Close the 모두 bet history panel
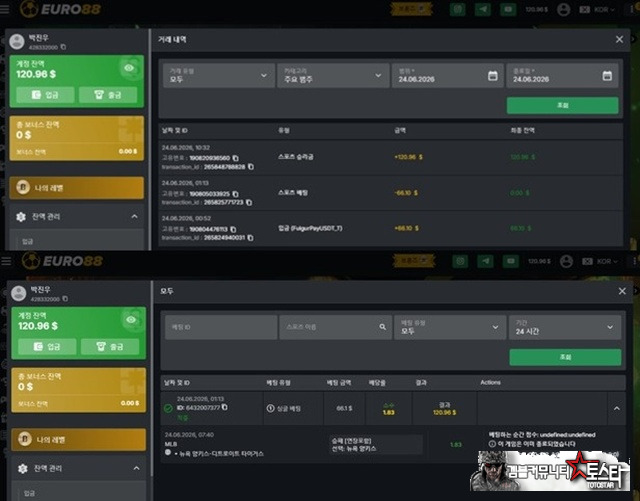The height and width of the screenshot is (501, 640). [622, 291]
